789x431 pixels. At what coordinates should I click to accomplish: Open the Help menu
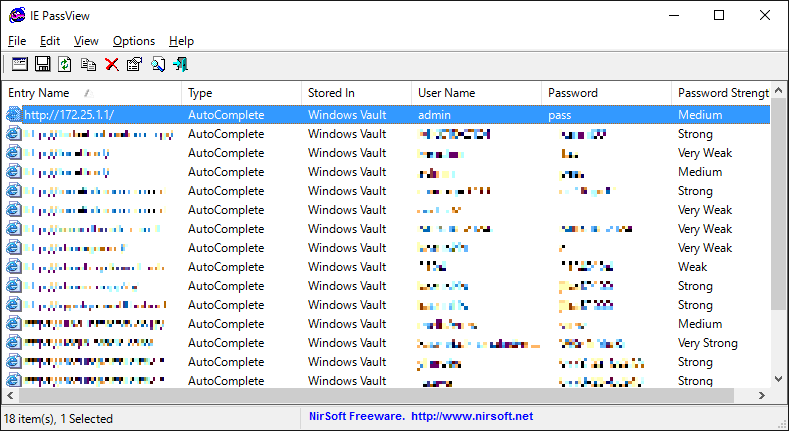point(181,41)
